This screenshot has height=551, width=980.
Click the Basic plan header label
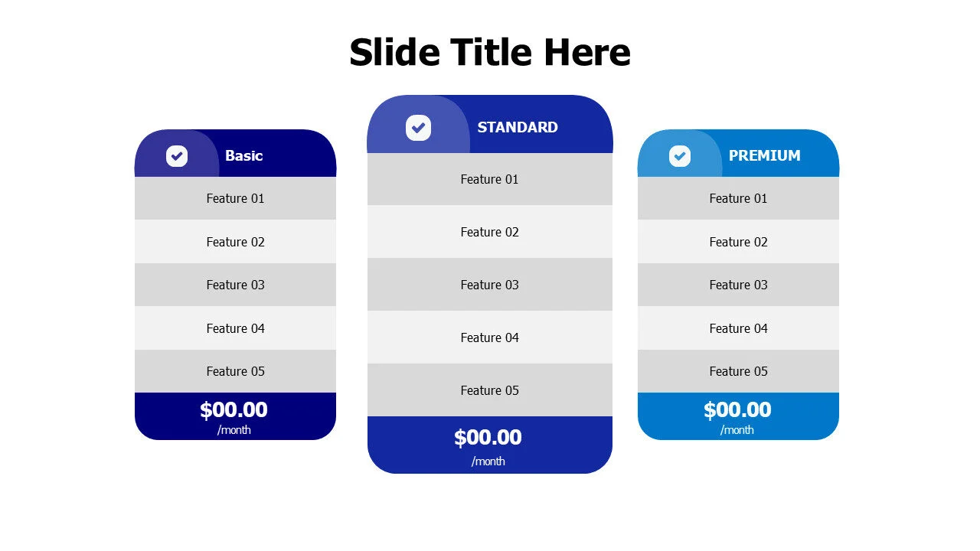(x=243, y=155)
